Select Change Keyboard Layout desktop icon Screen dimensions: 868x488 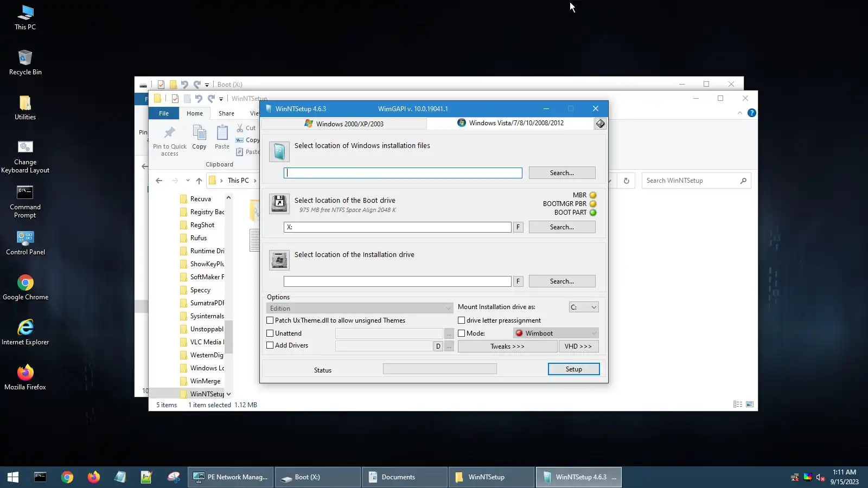click(x=25, y=157)
